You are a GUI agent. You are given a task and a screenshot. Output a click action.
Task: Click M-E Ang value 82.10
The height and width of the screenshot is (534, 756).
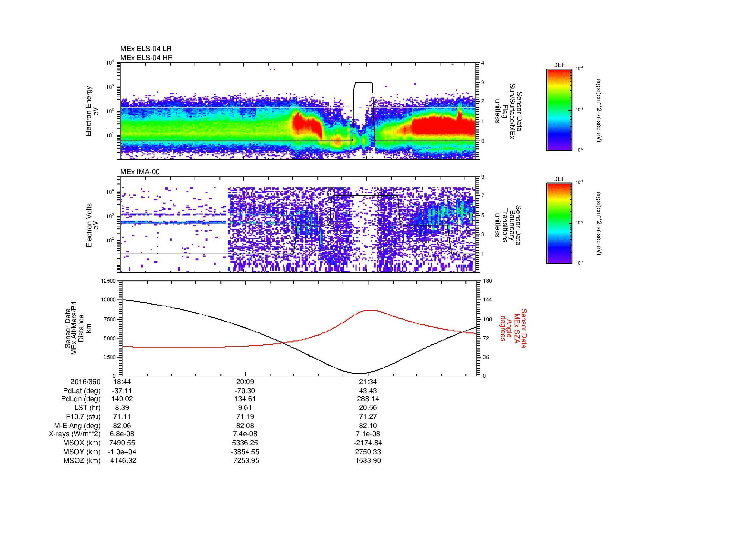pos(368,425)
